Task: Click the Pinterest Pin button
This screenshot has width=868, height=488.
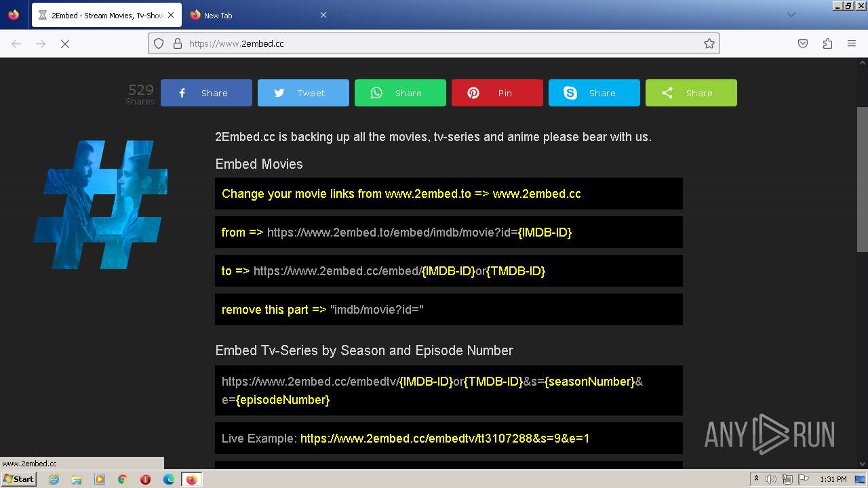Action: 497,93
